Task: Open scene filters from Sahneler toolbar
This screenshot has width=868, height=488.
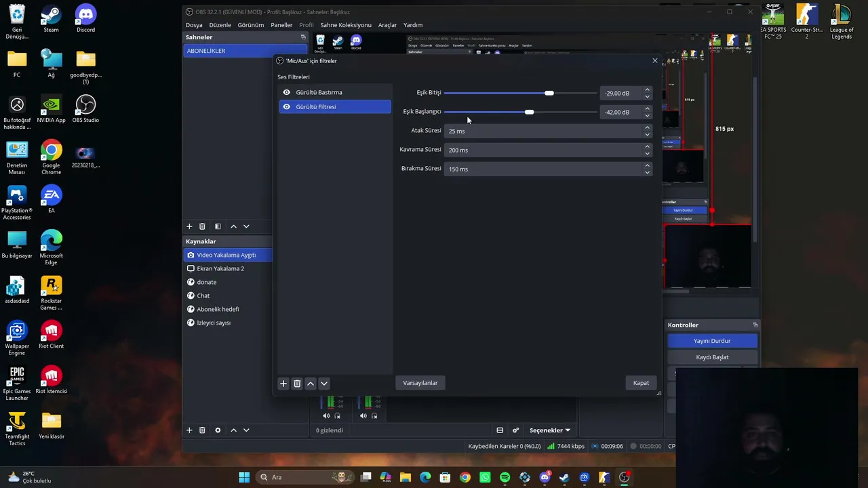Action: tap(218, 226)
